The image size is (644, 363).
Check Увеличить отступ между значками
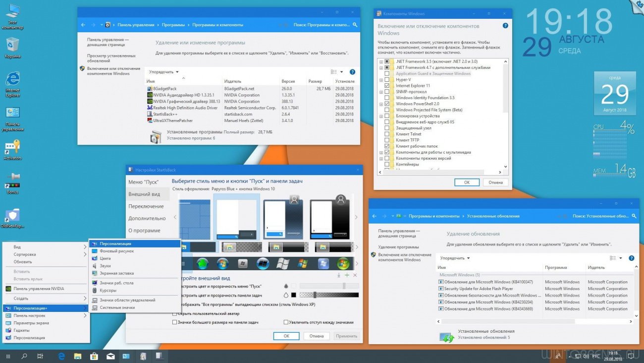(x=286, y=322)
